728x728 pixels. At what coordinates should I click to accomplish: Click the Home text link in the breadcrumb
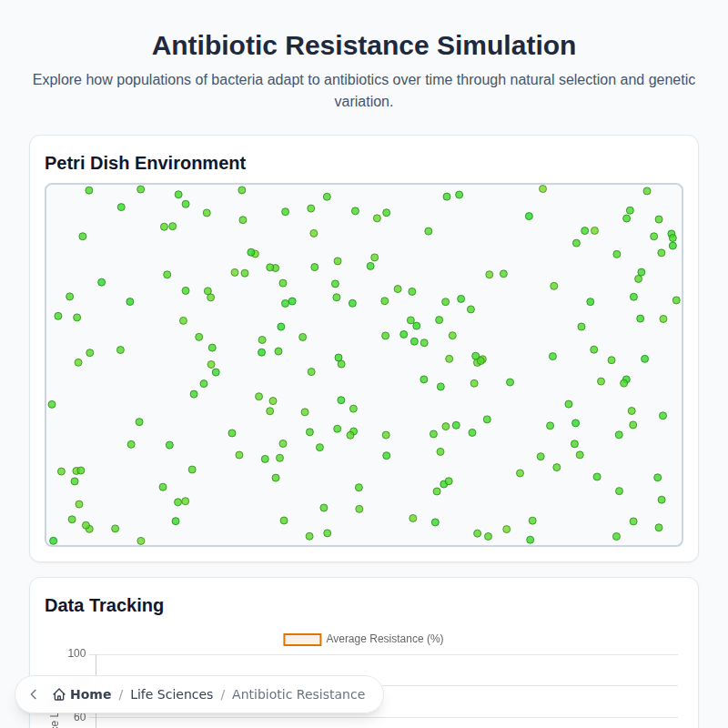coord(90,693)
